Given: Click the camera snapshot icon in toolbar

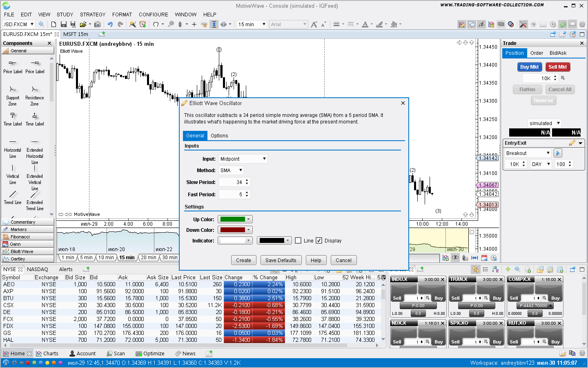Looking at the screenshot, I should coord(97,25).
